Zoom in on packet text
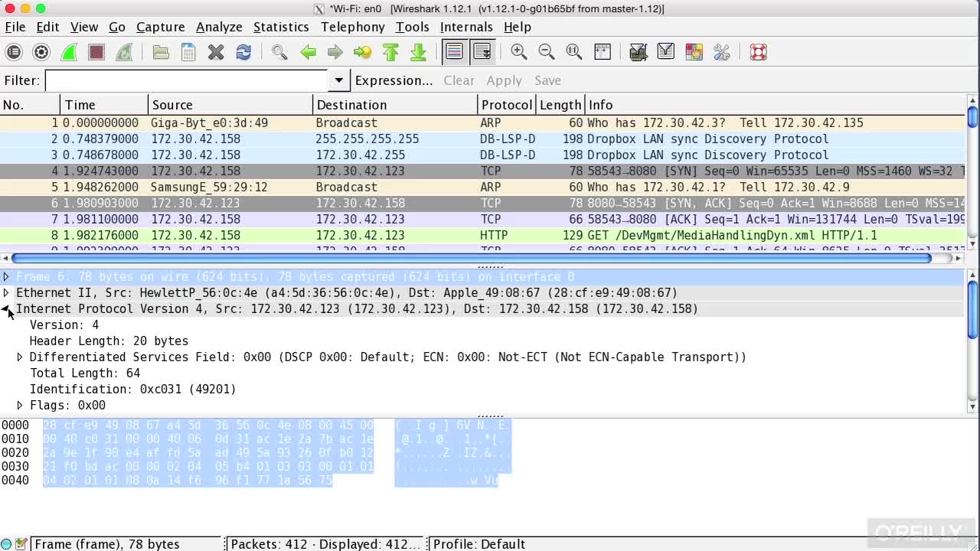This screenshot has height=551, width=980. tap(518, 52)
